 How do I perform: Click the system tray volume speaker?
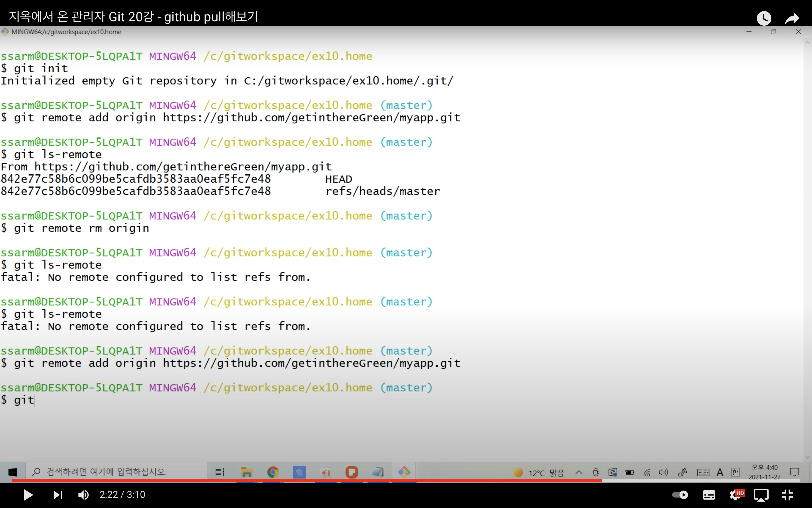click(x=664, y=472)
